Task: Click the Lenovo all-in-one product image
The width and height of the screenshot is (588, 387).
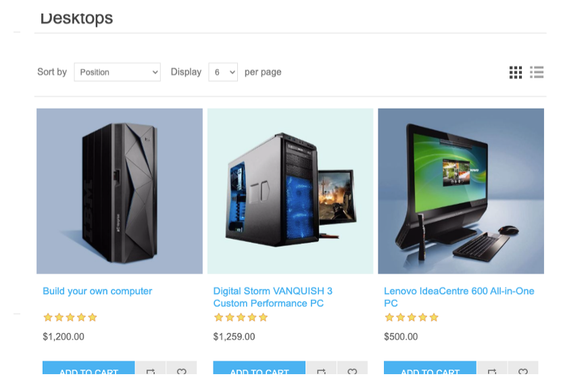Action: [461, 191]
